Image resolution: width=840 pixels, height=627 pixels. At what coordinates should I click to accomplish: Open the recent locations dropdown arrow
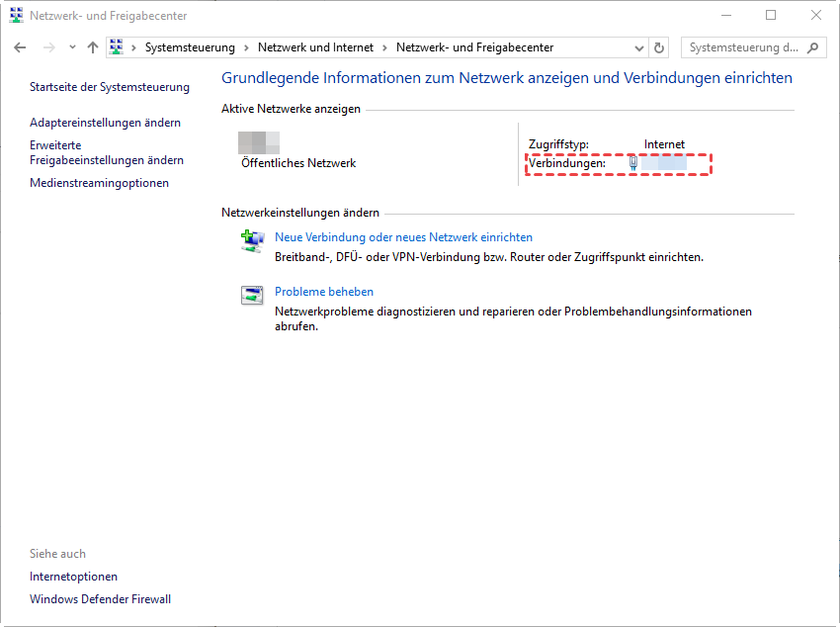coord(72,47)
